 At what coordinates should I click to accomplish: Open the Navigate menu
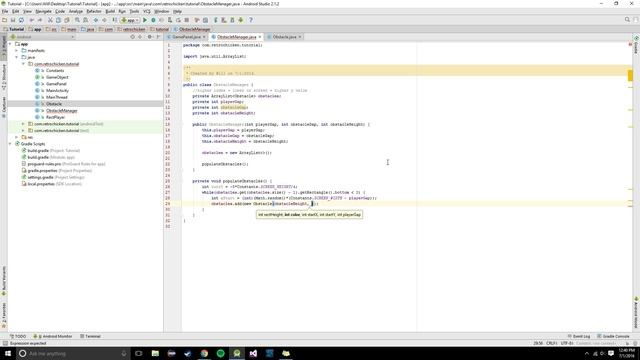pos(43,11)
